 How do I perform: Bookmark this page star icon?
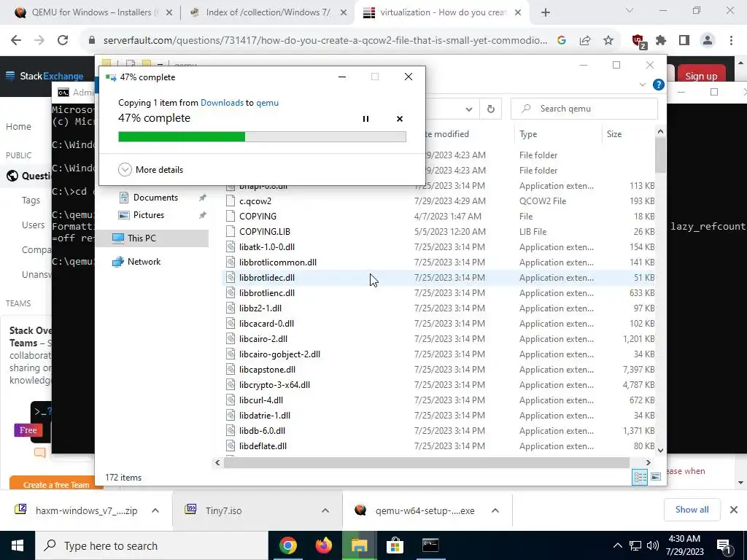point(608,41)
